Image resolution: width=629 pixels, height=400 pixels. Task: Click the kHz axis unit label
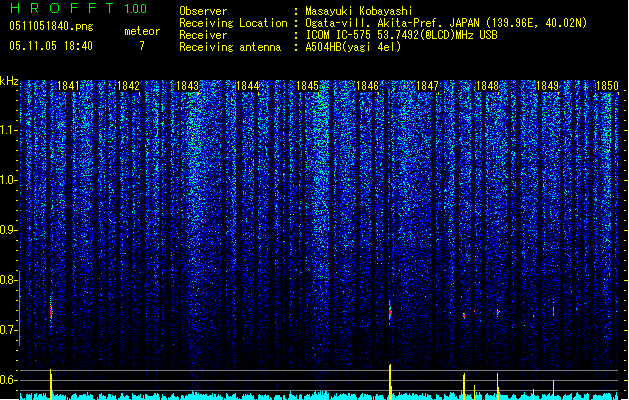coord(9,81)
